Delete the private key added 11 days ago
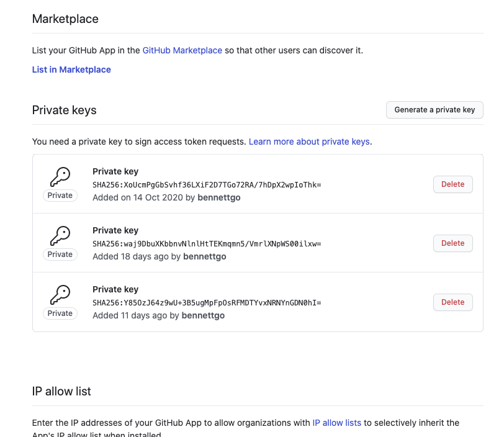The image size is (504, 437). 452,302
